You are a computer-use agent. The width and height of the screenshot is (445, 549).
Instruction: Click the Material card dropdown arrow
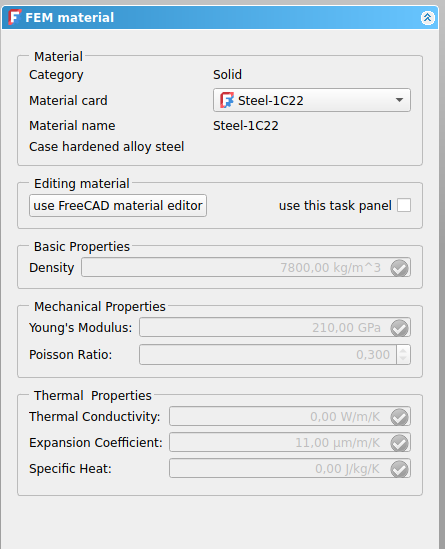tap(399, 100)
